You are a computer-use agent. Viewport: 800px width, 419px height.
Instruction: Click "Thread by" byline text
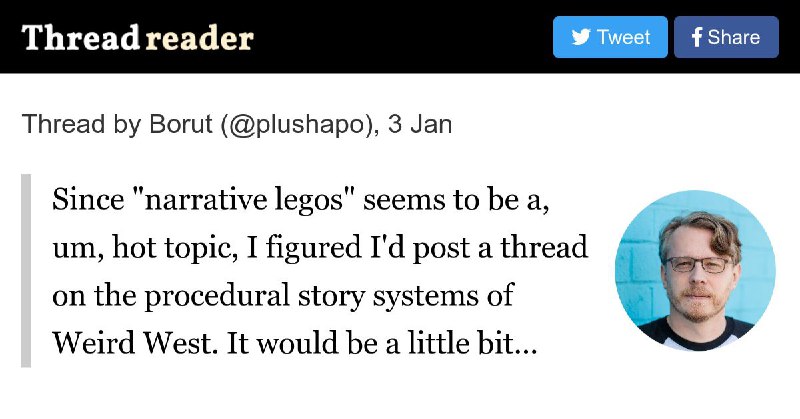tap(81, 124)
